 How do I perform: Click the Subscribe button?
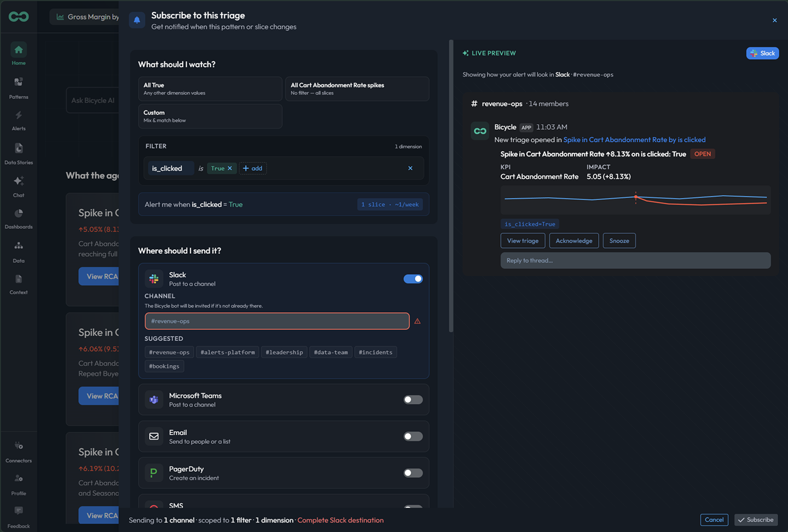coord(756,520)
